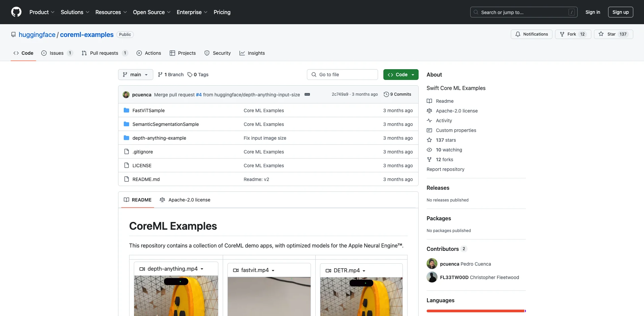The width and height of the screenshot is (644, 316).
Task: Go to the Pricing page
Action: pos(222,12)
